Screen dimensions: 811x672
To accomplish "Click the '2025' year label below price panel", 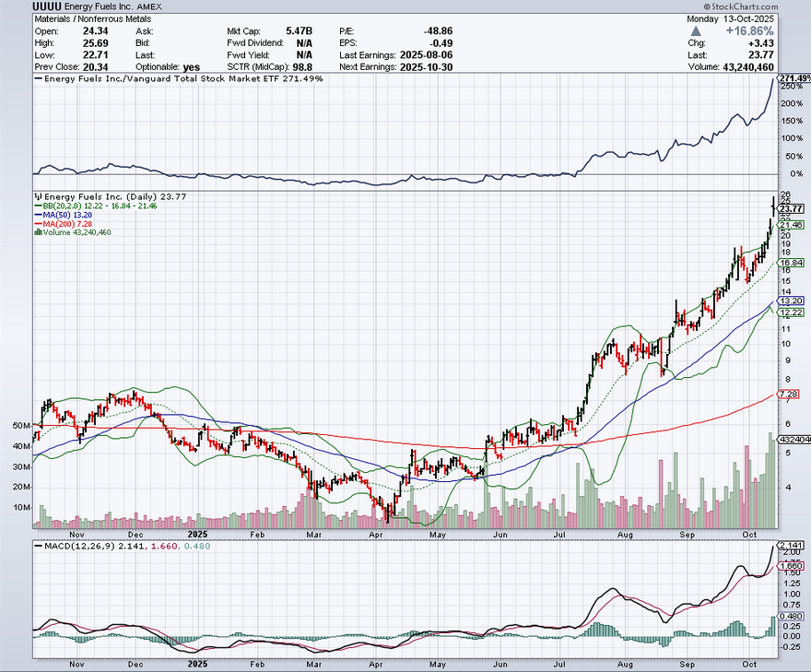I will click(x=197, y=535).
